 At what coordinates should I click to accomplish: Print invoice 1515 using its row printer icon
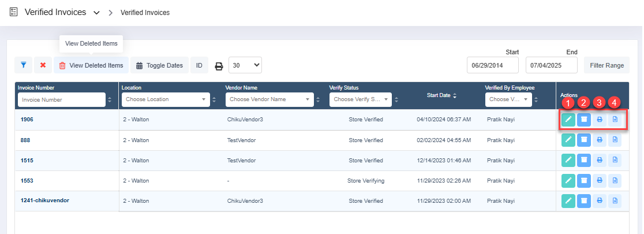599,161
